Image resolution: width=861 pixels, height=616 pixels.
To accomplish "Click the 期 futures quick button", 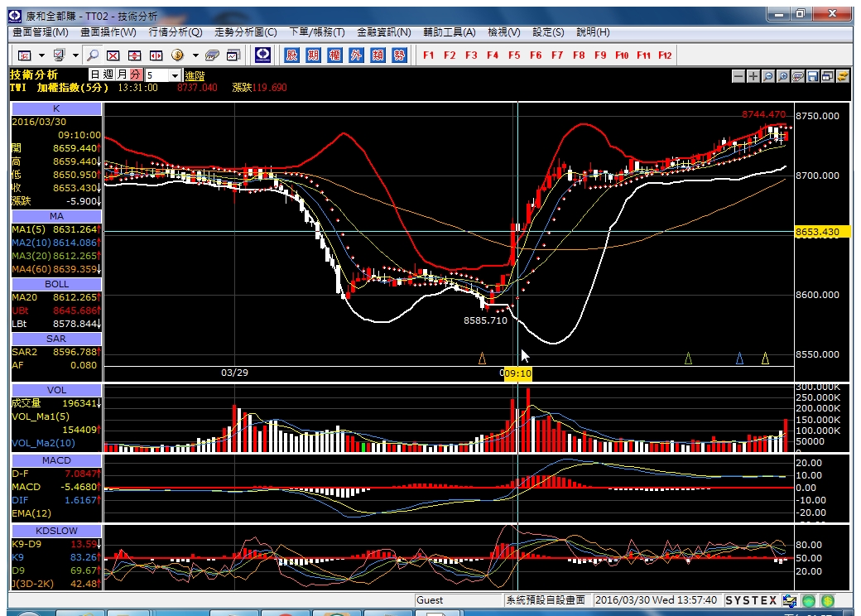I will coord(313,55).
